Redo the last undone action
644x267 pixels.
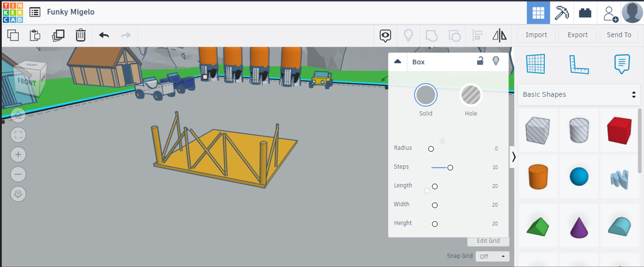pos(125,35)
